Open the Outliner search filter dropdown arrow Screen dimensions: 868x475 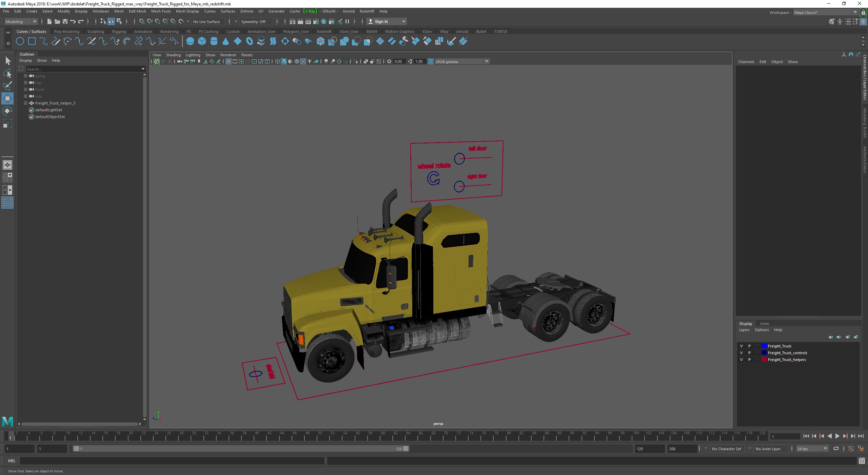pos(143,69)
